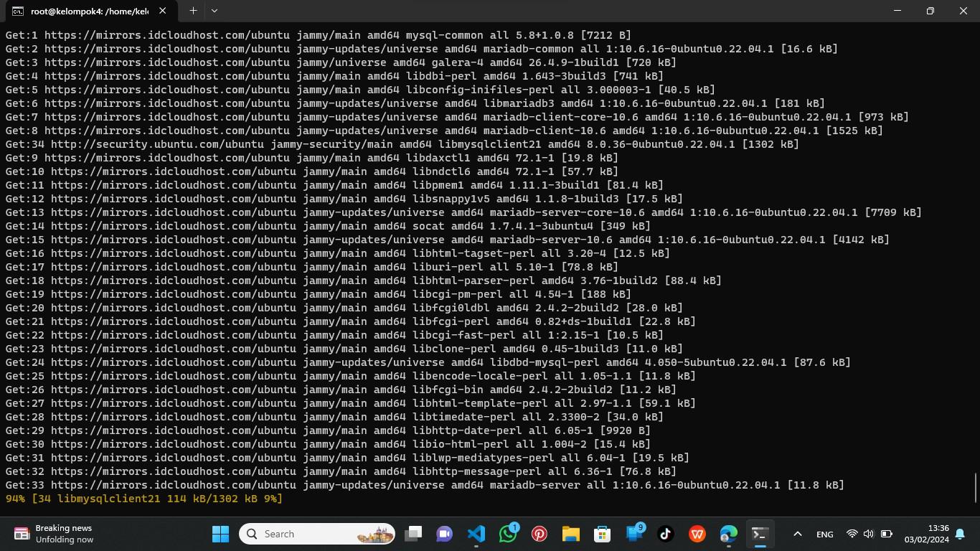The image size is (980, 551).
Task: Click the Get:2 mariadb-common line
Action: [x=422, y=49]
